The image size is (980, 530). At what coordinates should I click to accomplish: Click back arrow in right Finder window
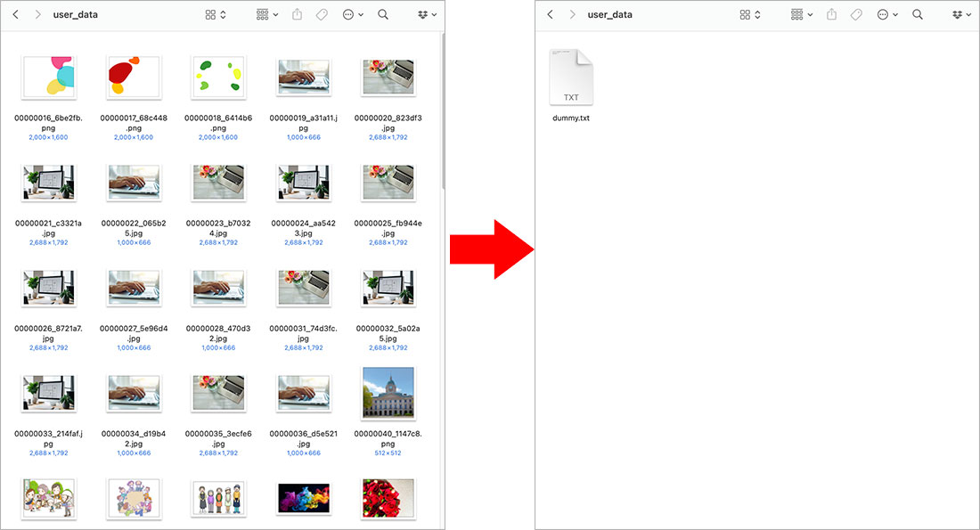pos(550,15)
